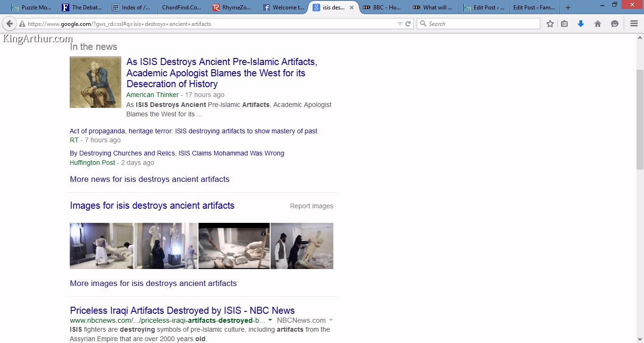Switch to the ChordFind.Co... tab
Viewport: 644px width, 343px height.
pos(182,8)
